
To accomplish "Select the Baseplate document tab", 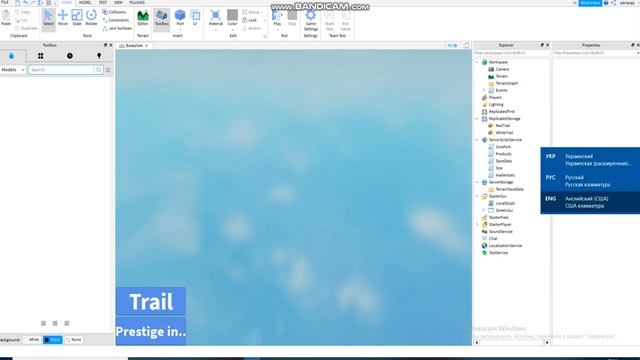I will click(x=134, y=46).
